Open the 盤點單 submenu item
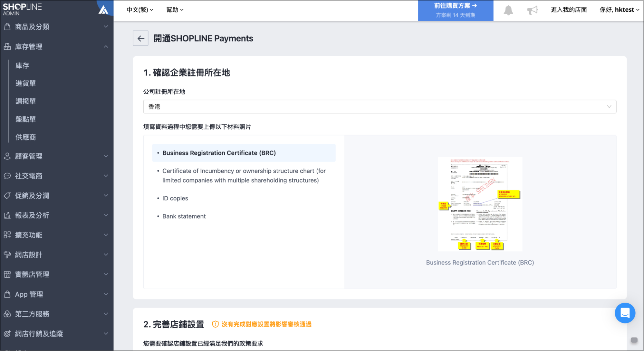Viewport: 644px width, 351px height. [26, 119]
